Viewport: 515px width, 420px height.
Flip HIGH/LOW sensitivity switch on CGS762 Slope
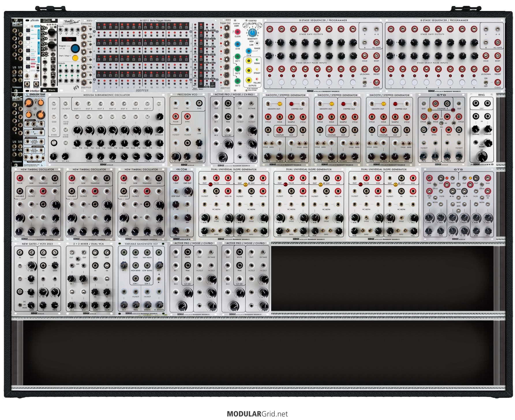(256, 43)
